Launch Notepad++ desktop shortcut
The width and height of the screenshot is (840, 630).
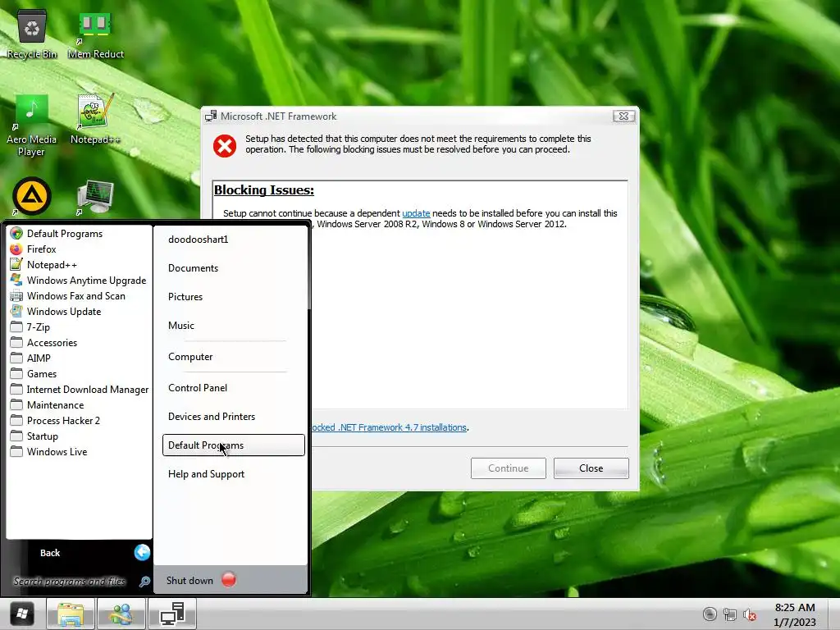95,119
